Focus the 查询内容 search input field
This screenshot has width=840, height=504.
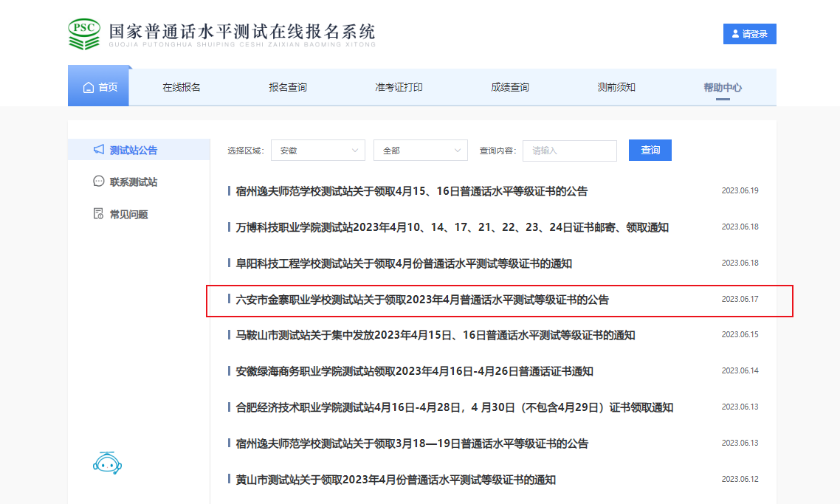click(x=569, y=151)
